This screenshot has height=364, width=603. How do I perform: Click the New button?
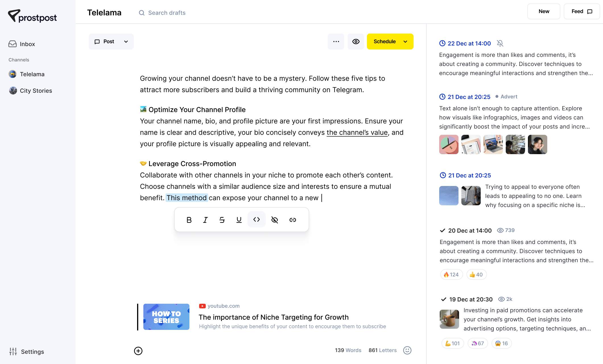[544, 11]
